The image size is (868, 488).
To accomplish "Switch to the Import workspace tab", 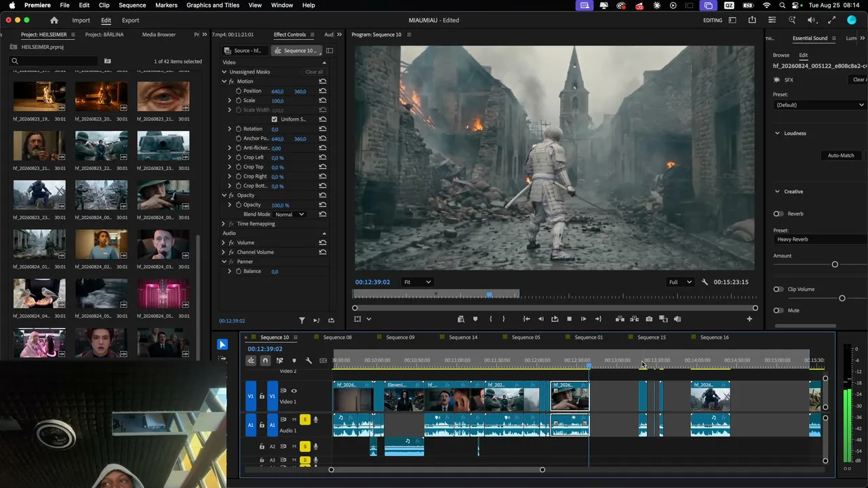I will pyautogui.click(x=81, y=20).
